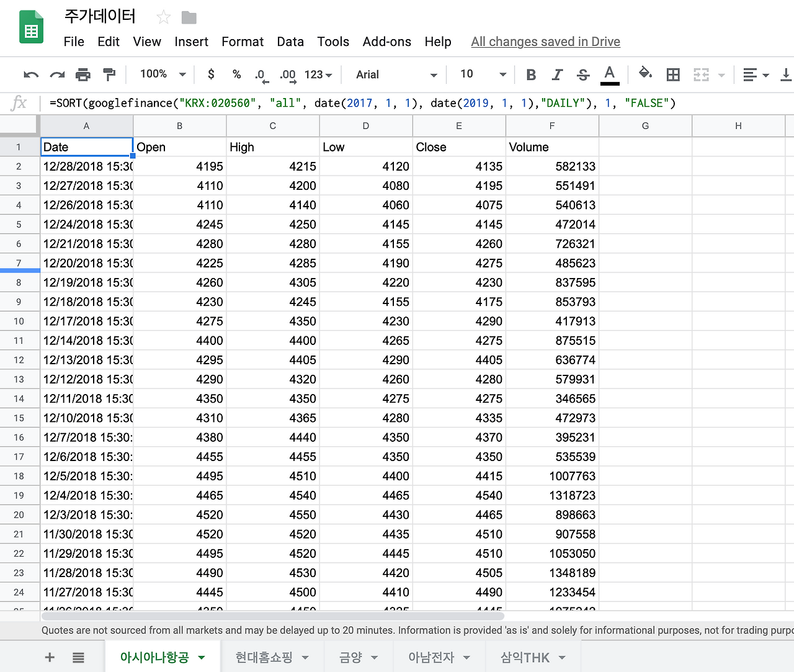This screenshot has height=672, width=794.
Task: Format as currency with dollar icon
Action: point(211,74)
